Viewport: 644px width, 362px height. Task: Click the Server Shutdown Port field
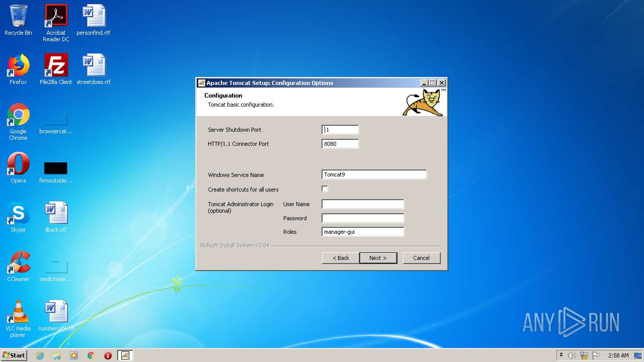point(340,130)
